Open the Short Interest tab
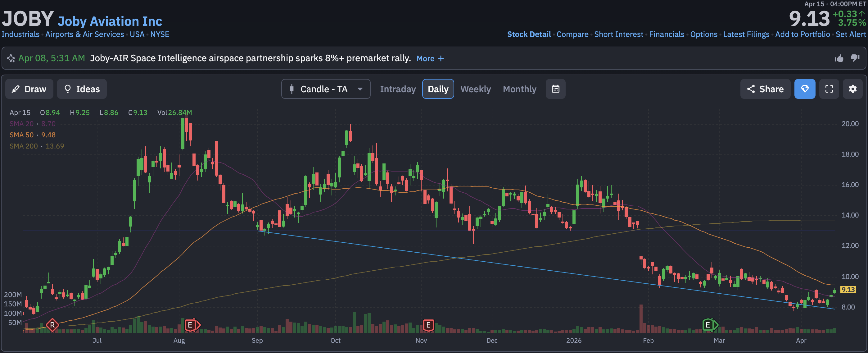 pos(618,34)
